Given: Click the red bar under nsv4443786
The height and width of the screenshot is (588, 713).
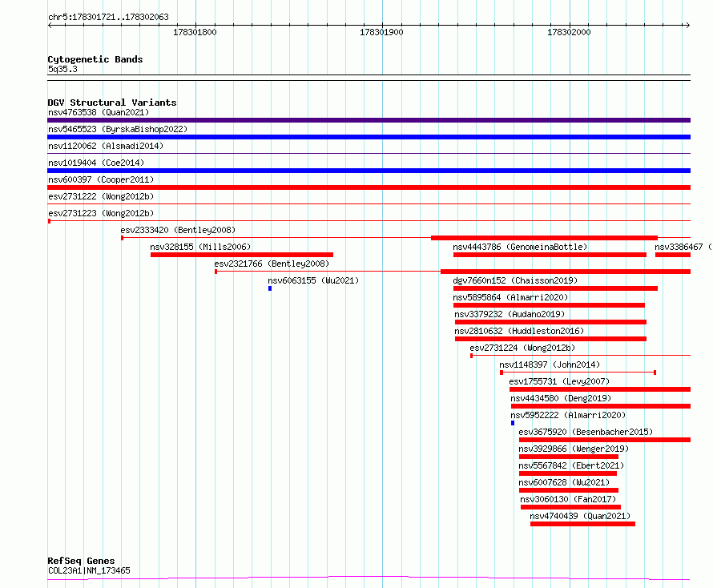Looking at the screenshot, I should pos(550,255).
